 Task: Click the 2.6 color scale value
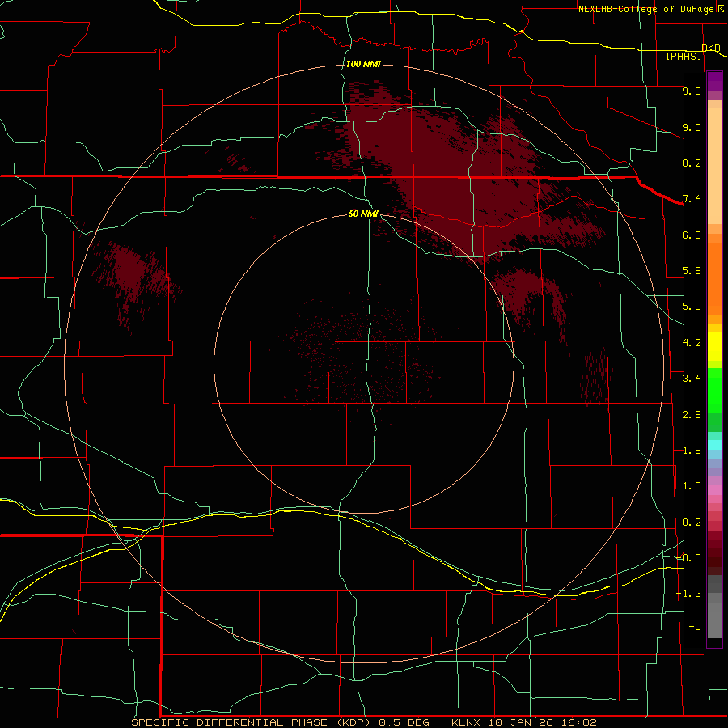coord(692,415)
